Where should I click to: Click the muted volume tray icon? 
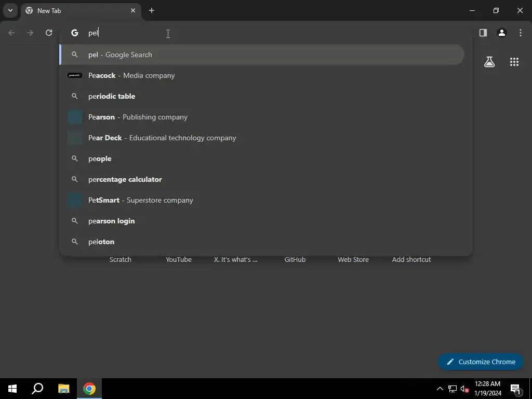click(464, 389)
